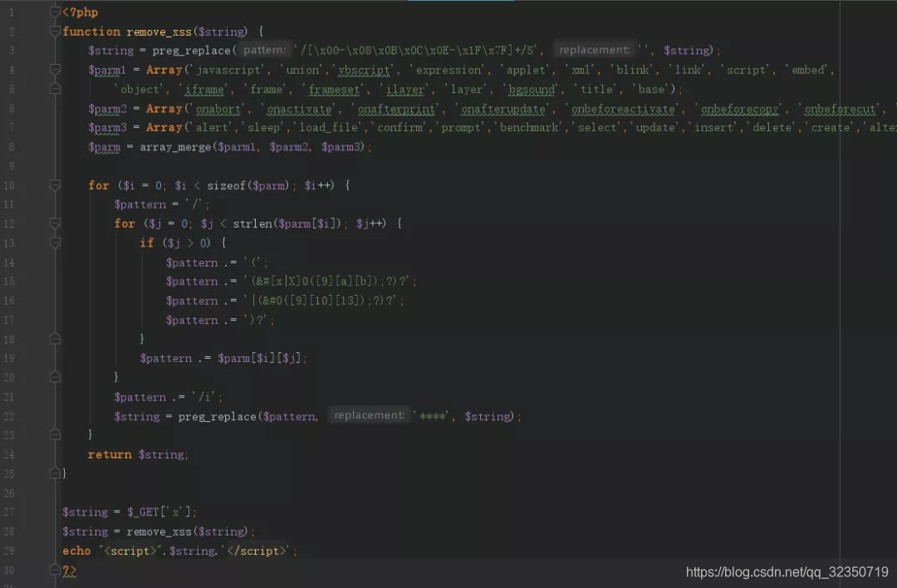
Task: Click line number 22 in the gutter
Action: (8, 416)
